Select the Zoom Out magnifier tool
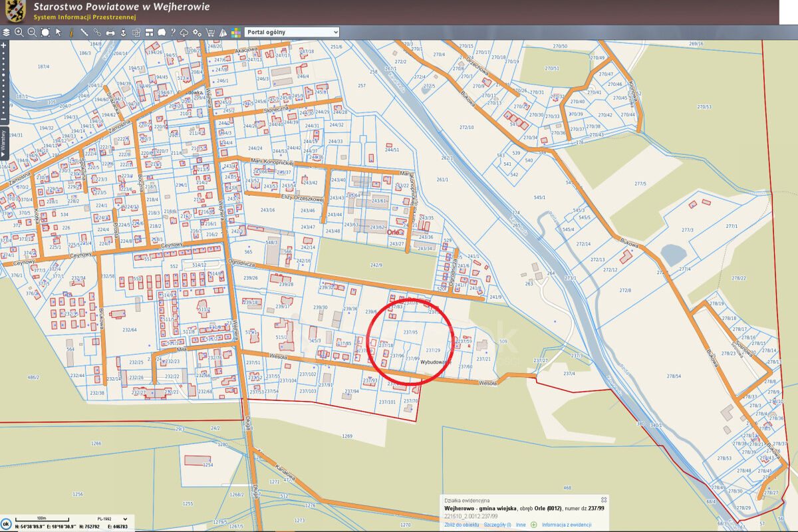Screen dimensions: 798x532 click(32, 31)
